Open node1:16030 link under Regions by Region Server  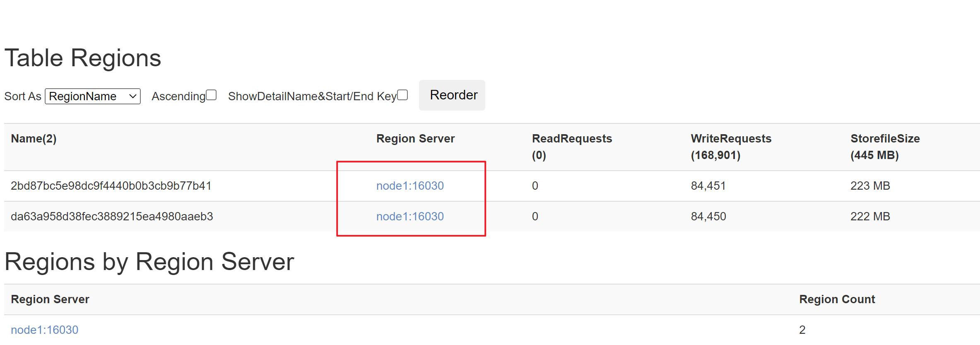(45, 330)
